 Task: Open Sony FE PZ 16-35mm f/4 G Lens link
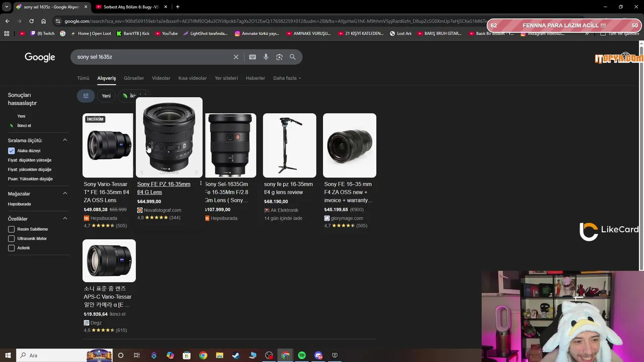coord(164,188)
